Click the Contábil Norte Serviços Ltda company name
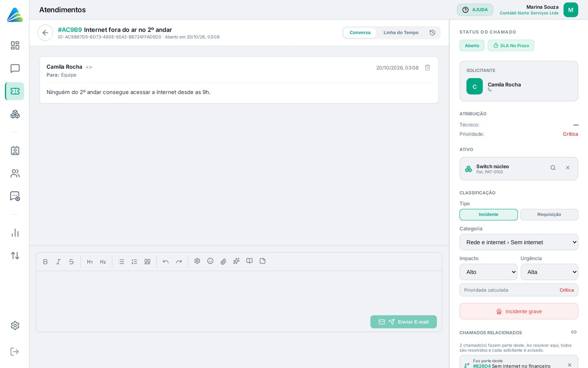 pos(529,13)
